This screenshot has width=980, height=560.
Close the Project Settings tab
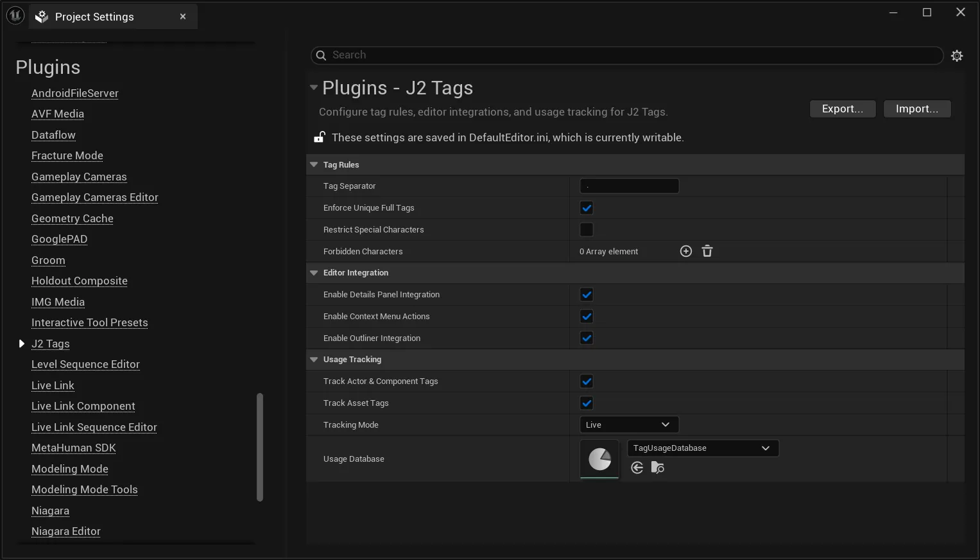click(x=183, y=17)
